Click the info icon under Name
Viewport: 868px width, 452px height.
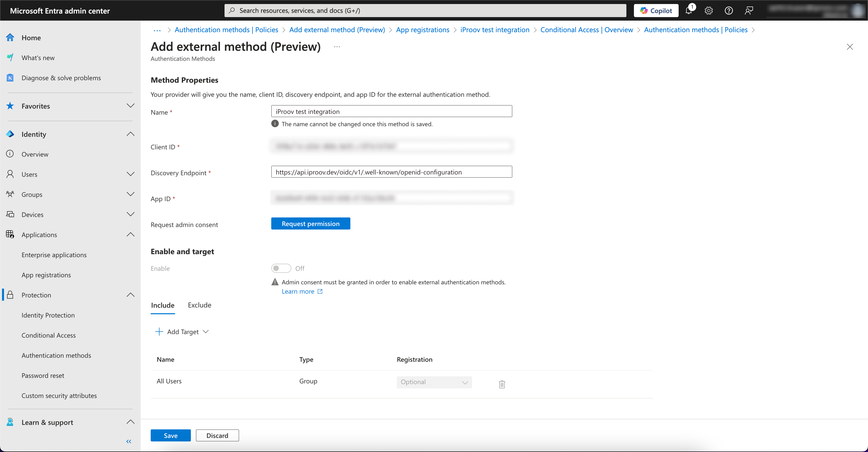(x=275, y=124)
